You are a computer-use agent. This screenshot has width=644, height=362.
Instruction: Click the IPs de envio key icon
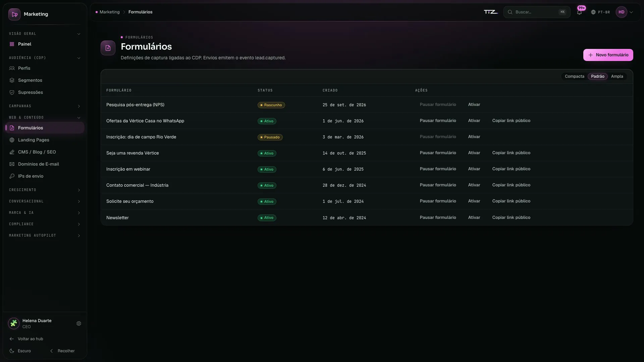[12, 176]
